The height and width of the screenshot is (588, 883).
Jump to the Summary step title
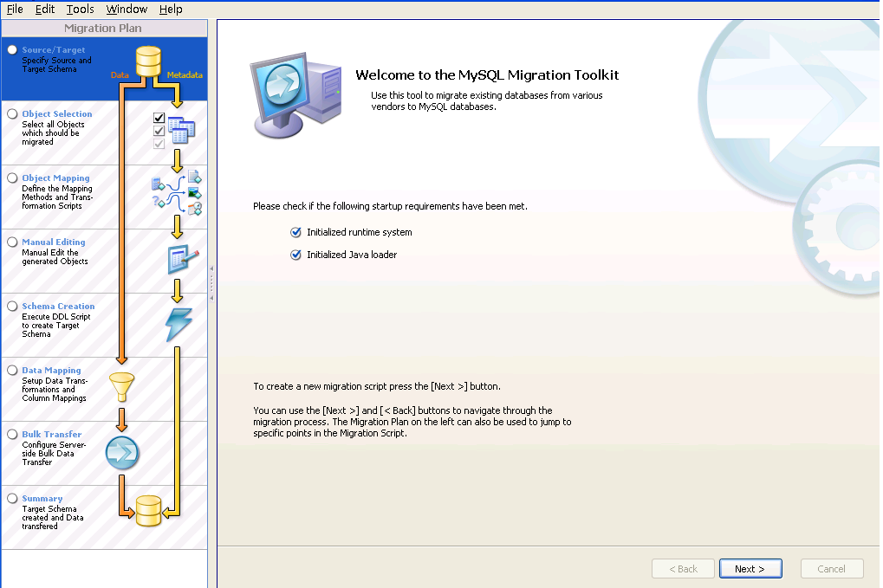click(42, 499)
